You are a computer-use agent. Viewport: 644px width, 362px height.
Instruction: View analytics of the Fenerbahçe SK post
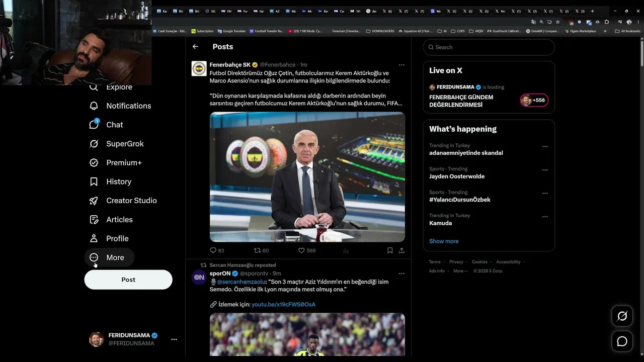point(346,250)
